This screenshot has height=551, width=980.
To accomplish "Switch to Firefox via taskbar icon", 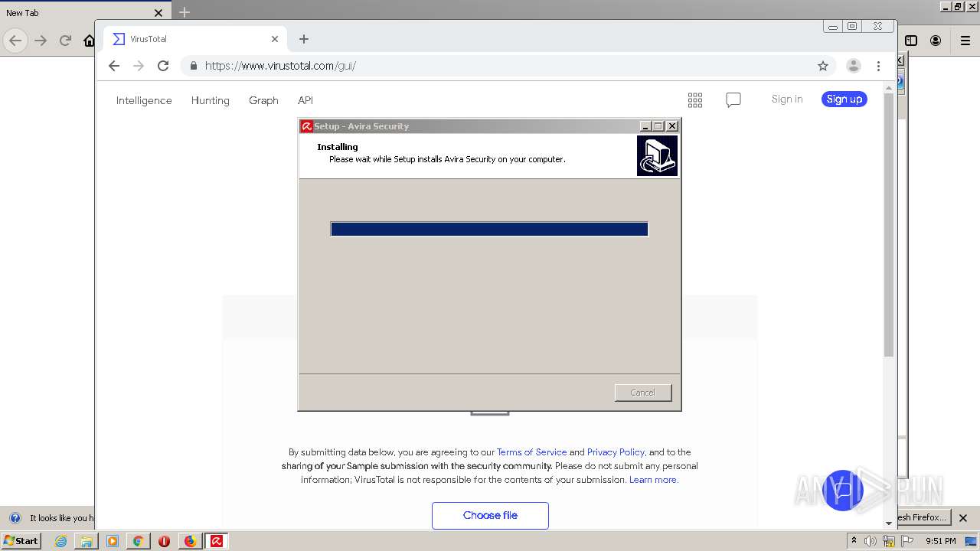I will (x=190, y=541).
